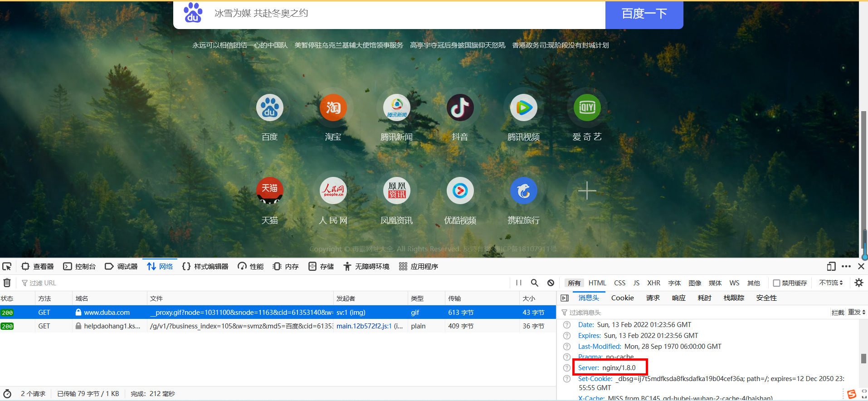Switch to the 样式编辑器 (Style Editor) tab
Screen dimensions: 868x401
[x=205, y=266]
